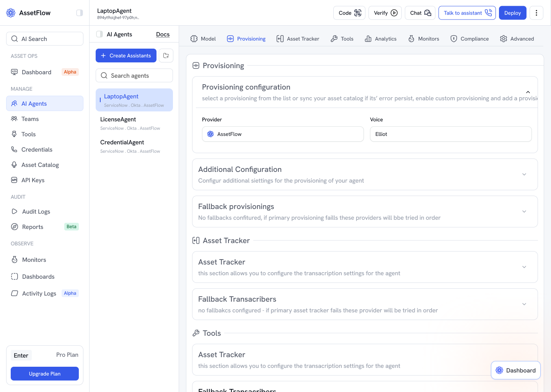Open Audit Logs in the sidebar
Image resolution: width=551 pixels, height=392 pixels.
[x=45, y=212]
